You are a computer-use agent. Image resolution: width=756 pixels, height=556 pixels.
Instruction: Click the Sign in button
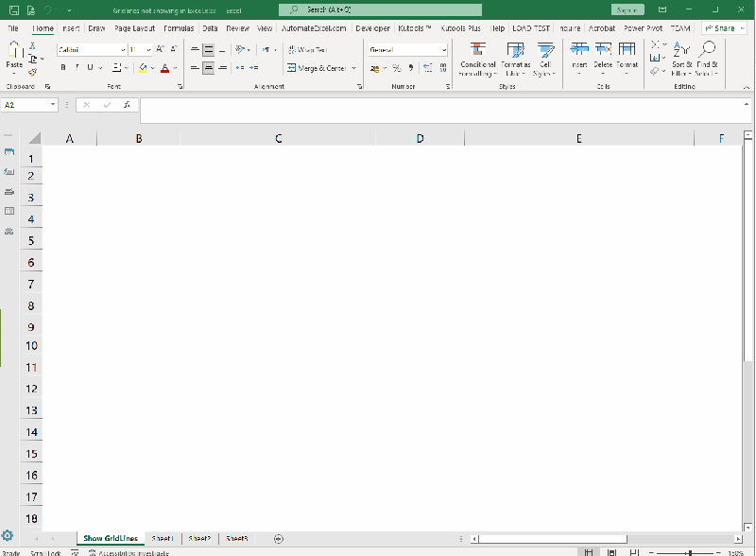click(x=626, y=9)
